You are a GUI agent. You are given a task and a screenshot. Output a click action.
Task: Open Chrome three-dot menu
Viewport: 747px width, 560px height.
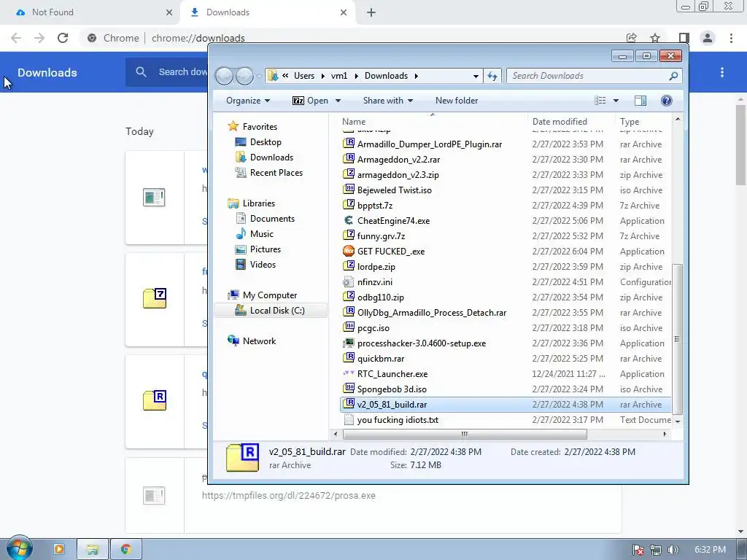(x=731, y=38)
